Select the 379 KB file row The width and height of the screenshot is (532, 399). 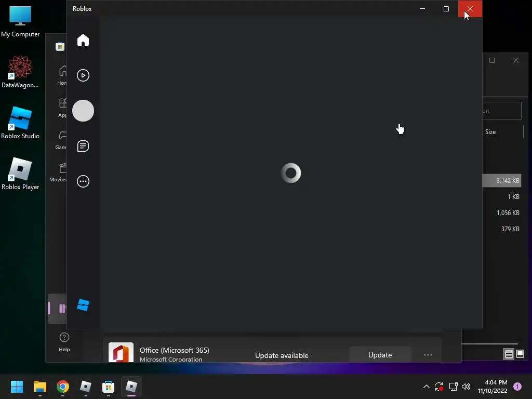click(x=502, y=229)
